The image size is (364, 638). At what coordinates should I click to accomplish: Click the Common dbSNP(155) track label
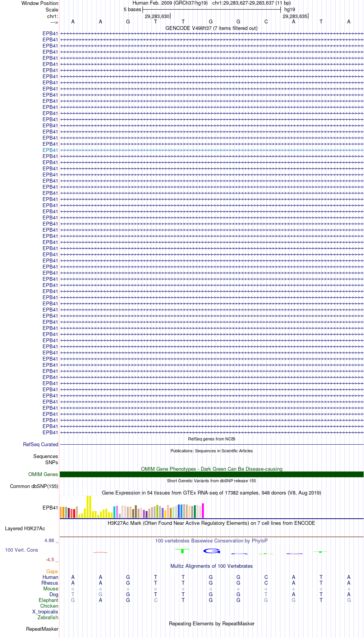34,486
